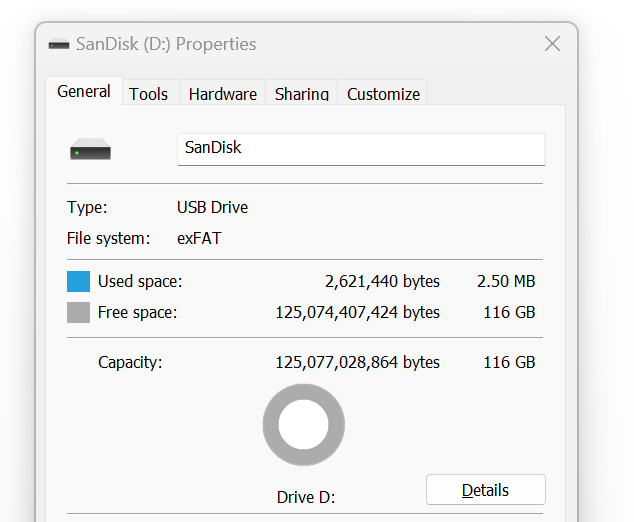
Task: Click the drive icon in the title bar
Action: (59, 44)
